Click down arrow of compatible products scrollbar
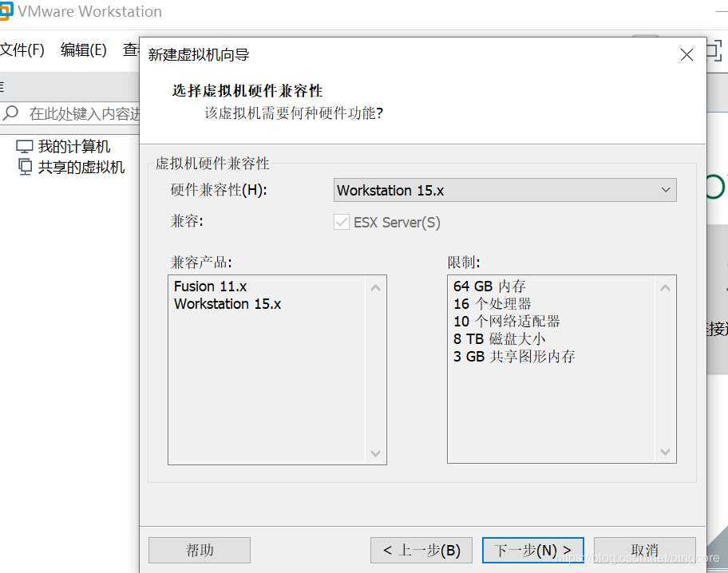This screenshot has height=573, width=728. (x=376, y=452)
